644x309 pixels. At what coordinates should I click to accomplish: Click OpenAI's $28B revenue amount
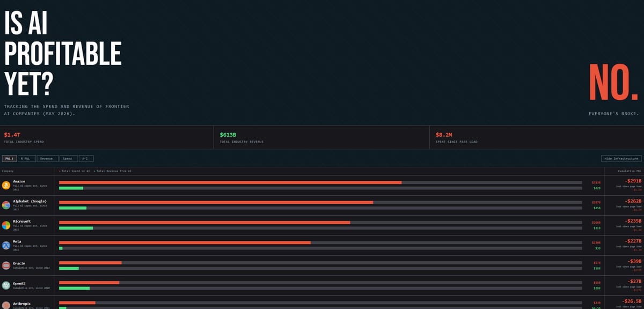[x=597, y=288]
